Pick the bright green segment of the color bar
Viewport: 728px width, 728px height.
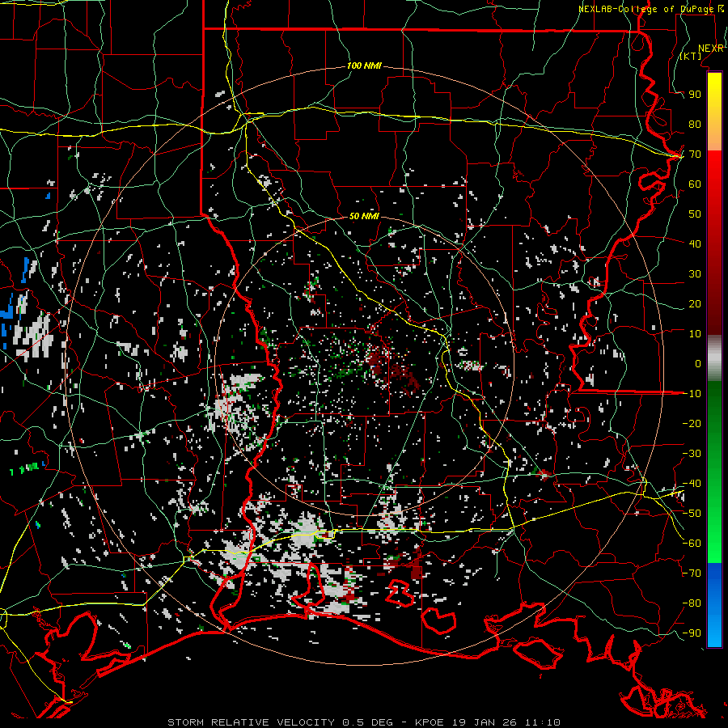pos(714,534)
